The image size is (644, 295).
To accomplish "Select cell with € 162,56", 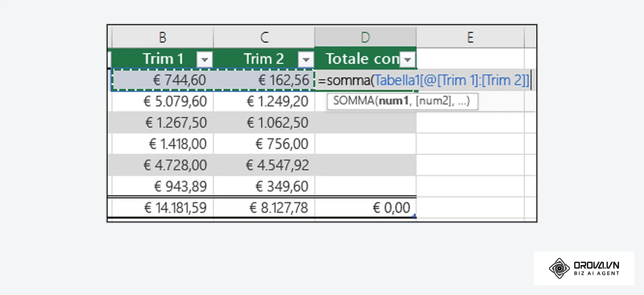I will coord(264,80).
